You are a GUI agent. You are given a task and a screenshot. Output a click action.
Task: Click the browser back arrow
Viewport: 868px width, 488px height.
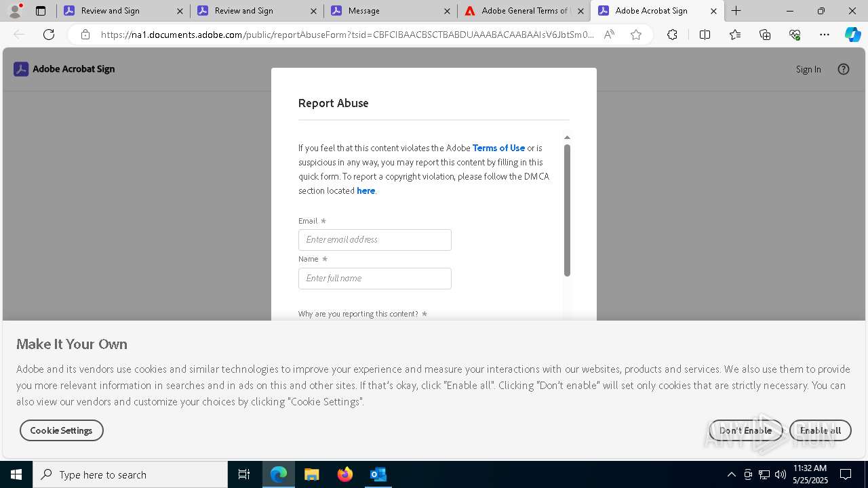[19, 35]
